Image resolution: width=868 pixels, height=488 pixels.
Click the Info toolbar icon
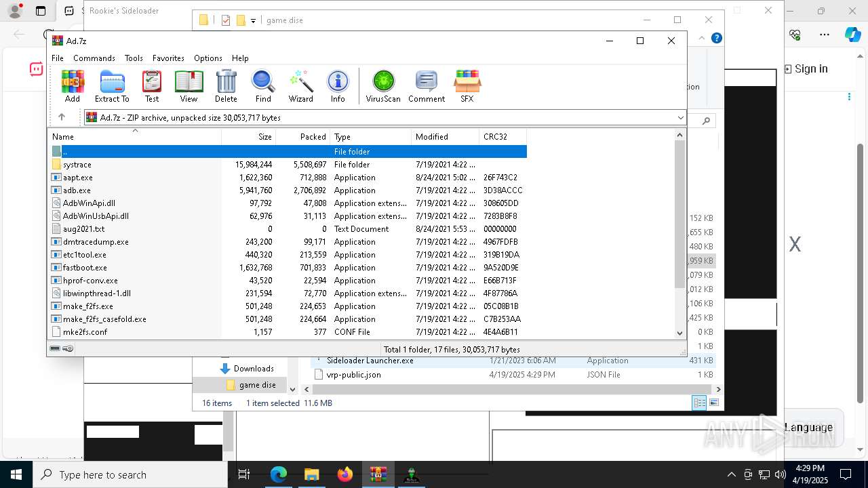point(338,86)
